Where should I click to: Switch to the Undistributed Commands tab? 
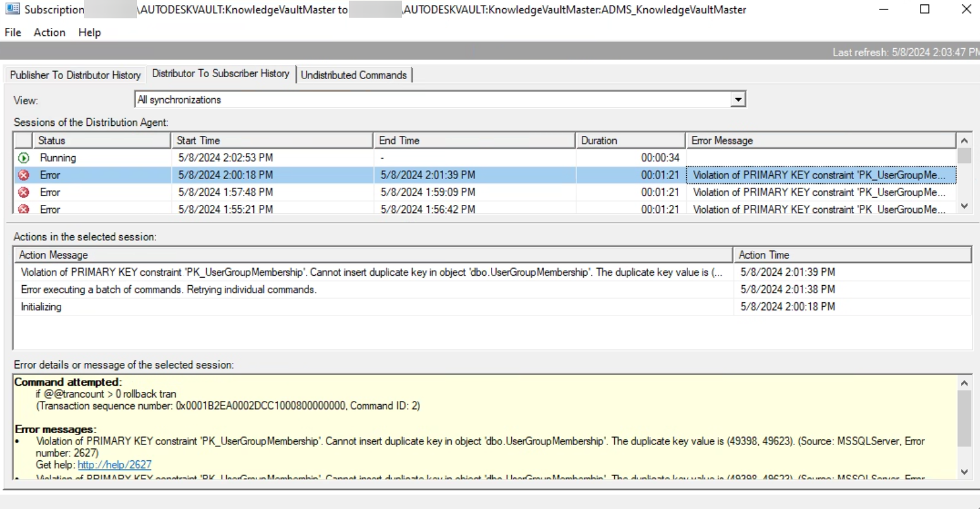click(x=354, y=75)
